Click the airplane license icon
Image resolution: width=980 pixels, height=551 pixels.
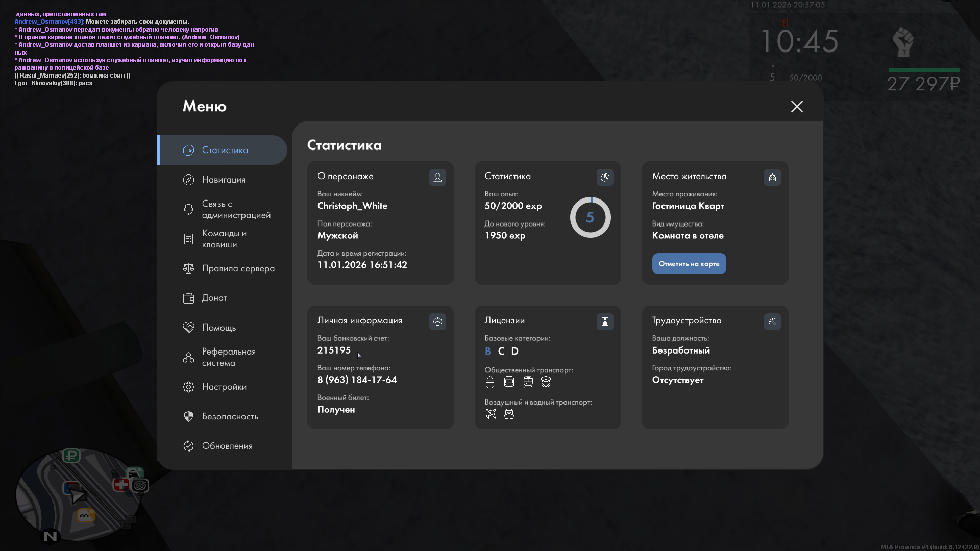point(491,414)
